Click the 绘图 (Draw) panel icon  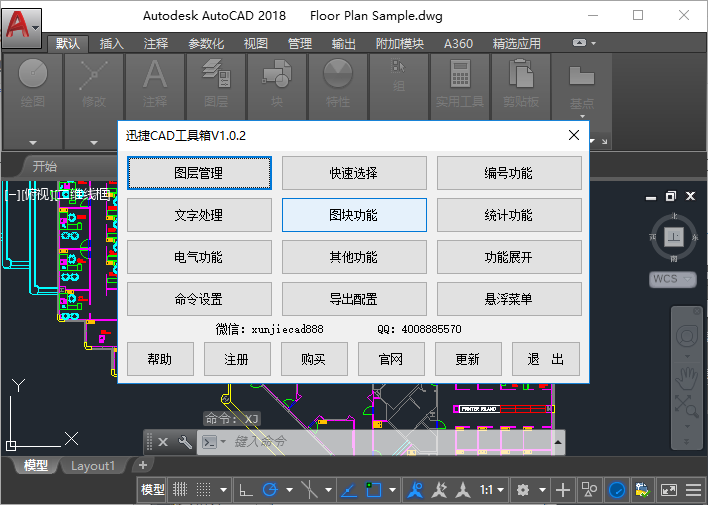pos(33,73)
